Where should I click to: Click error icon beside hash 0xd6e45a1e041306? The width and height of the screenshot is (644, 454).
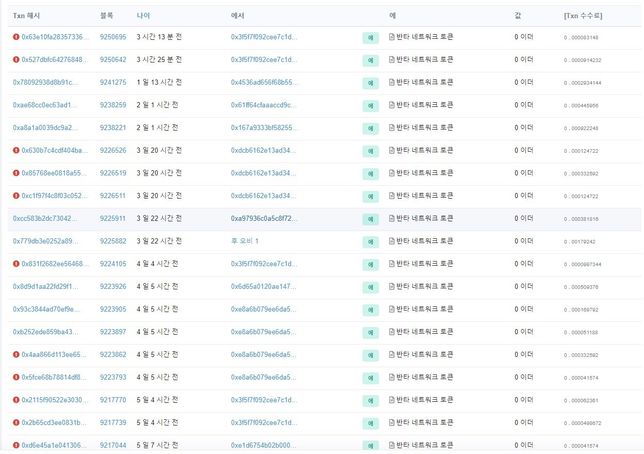[16, 445]
